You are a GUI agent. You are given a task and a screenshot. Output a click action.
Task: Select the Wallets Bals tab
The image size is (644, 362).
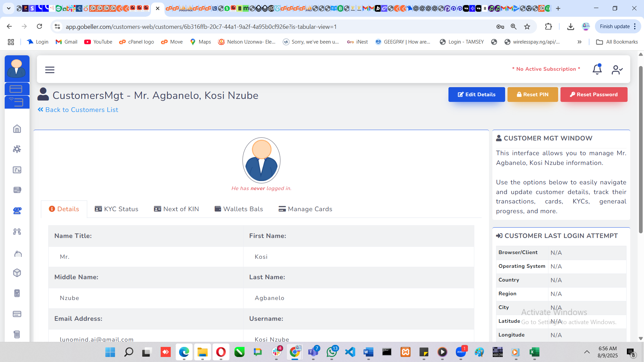239,209
